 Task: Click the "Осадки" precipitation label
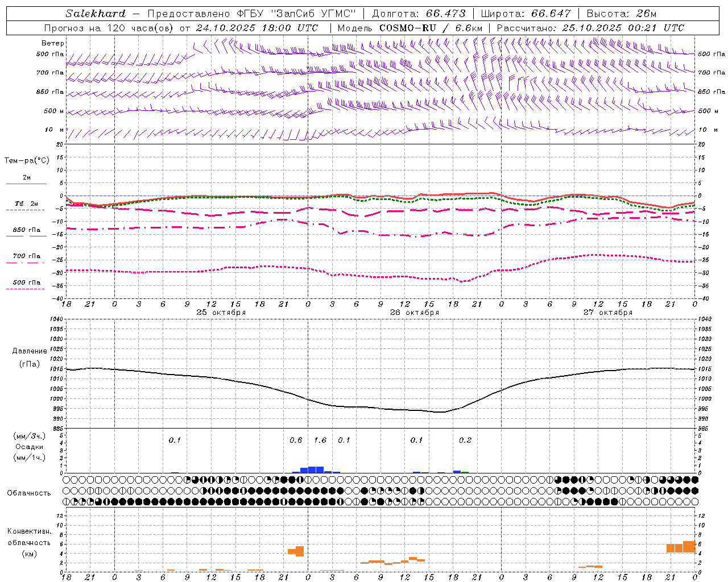[30, 447]
